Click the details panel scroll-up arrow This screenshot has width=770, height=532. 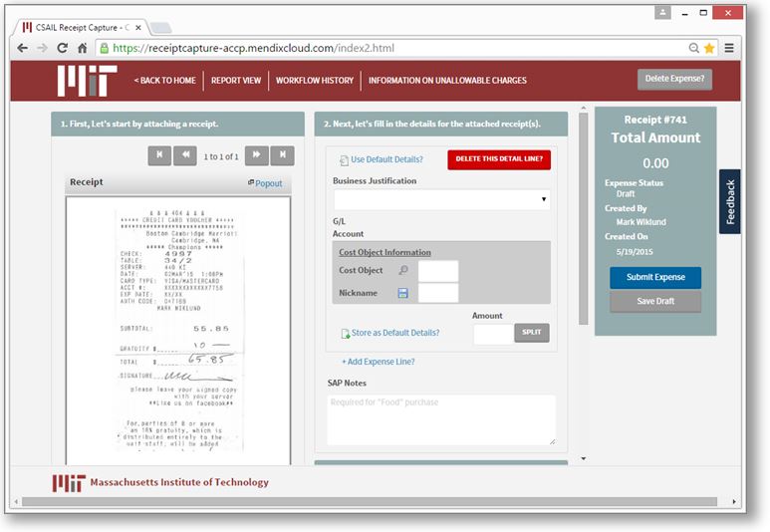(584, 108)
